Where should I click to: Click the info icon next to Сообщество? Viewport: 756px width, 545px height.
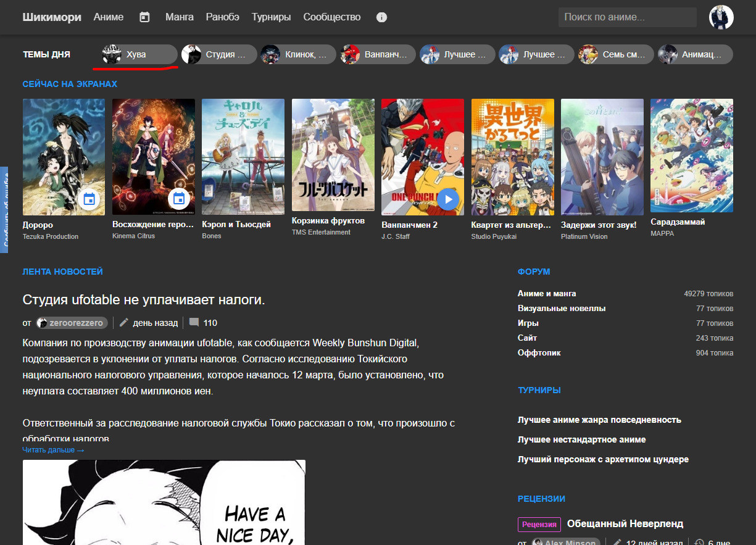381,17
